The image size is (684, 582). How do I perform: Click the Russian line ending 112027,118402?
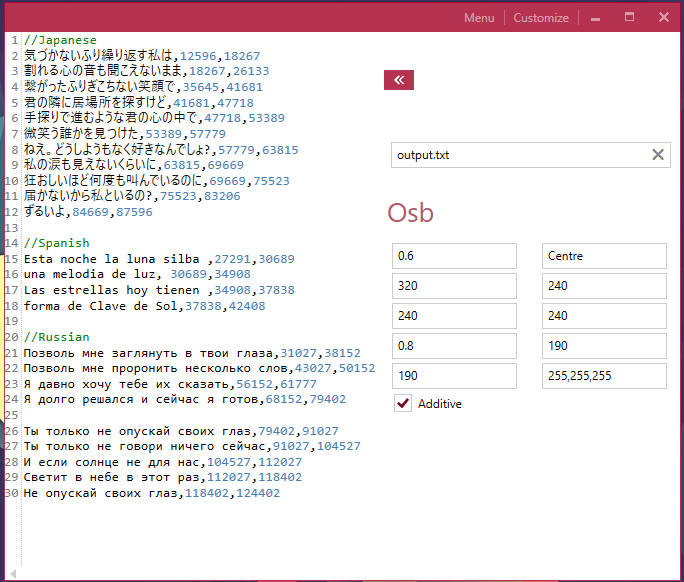tap(163, 477)
